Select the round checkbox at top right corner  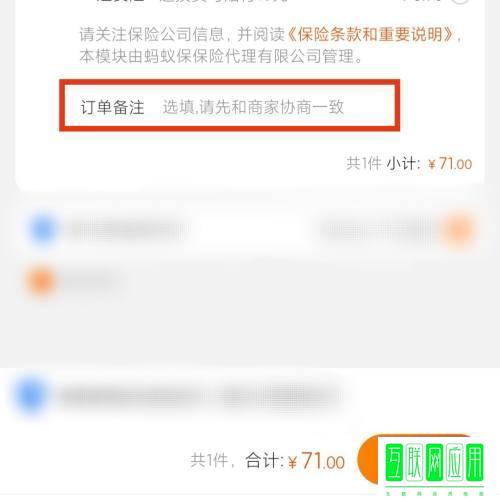click(x=461, y=1)
